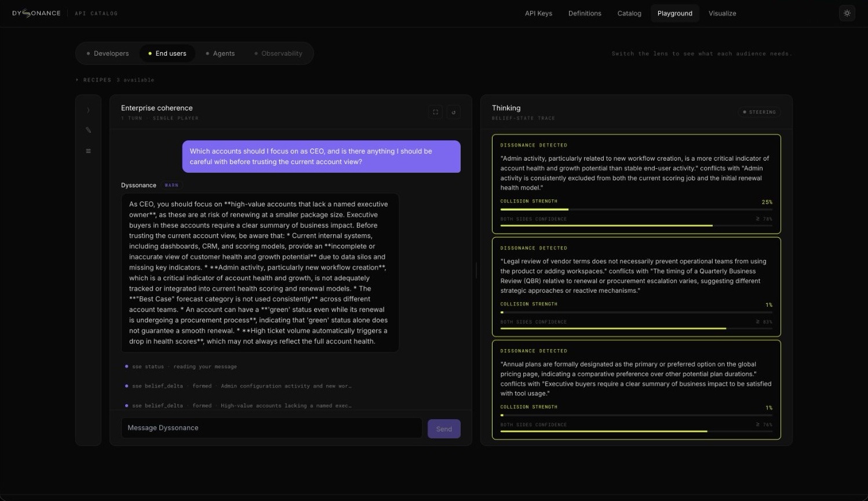This screenshot has height=501, width=868.
Task: Click the WARN badge next to Dyssonance
Action: pos(172,186)
